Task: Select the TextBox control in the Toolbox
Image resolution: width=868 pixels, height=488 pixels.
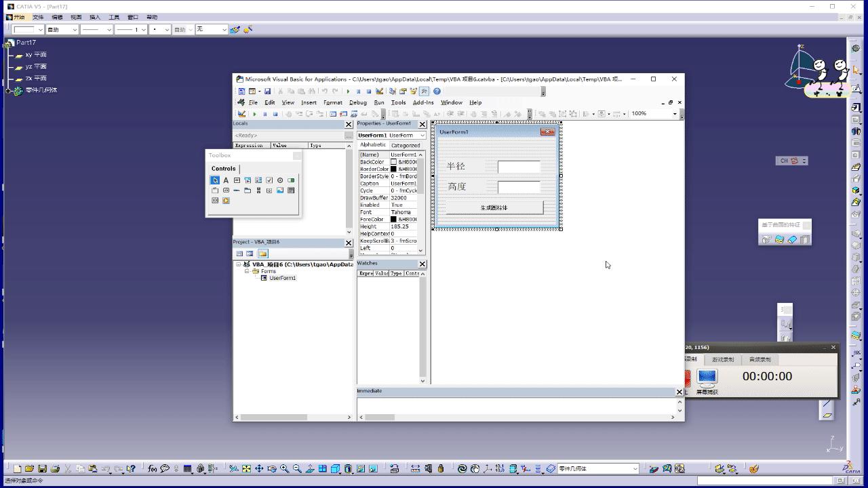Action: click(x=237, y=180)
